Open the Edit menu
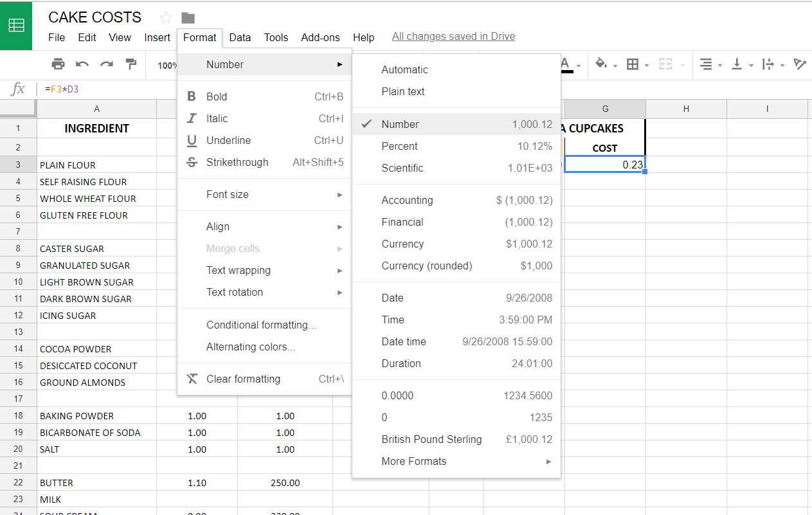Screen dimensions: 812x515 pyautogui.click(x=87, y=37)
